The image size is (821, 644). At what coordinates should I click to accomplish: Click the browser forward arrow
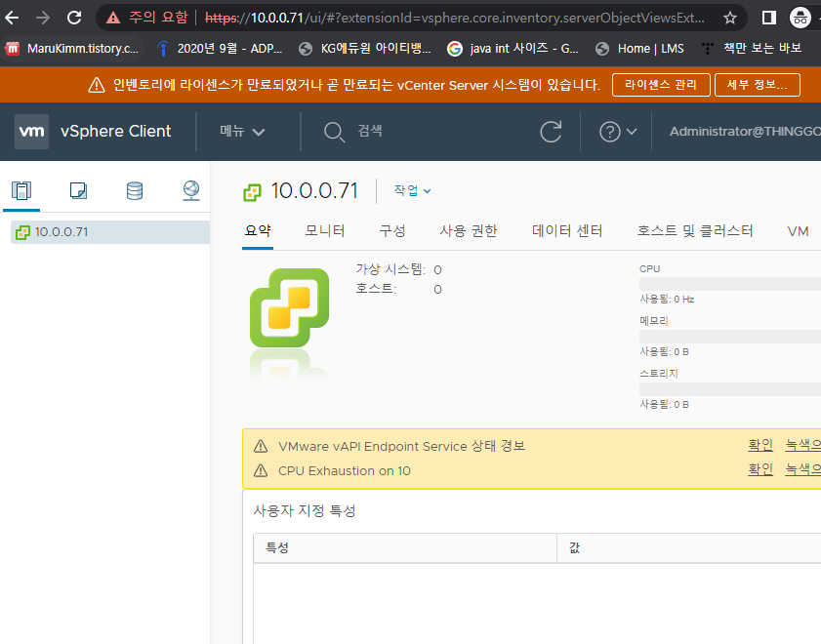pos(42,18)
